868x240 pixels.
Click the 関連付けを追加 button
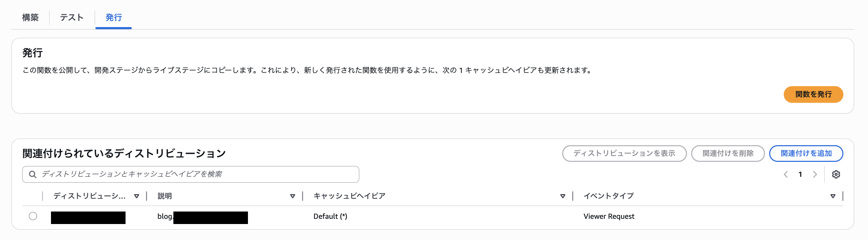pyautogui.click(x=806, y=154)
